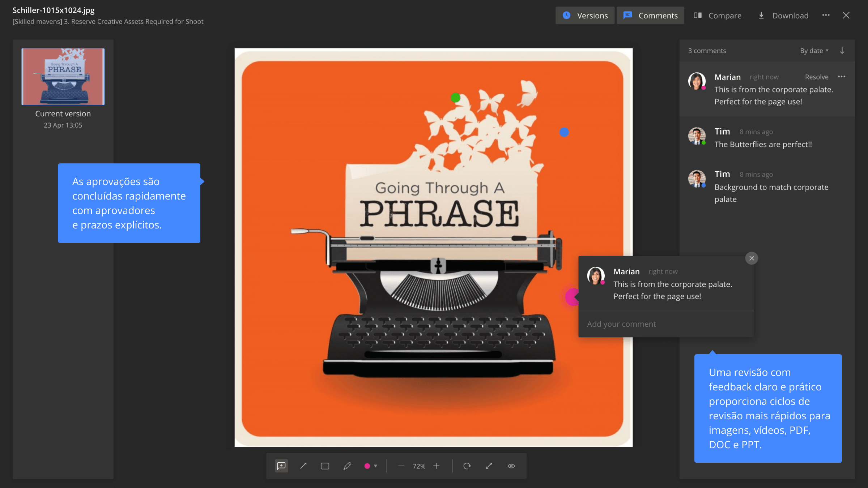Select Tim's Butterflies are perfect comment
Viewport: 868px width, 488px height.
767,138
